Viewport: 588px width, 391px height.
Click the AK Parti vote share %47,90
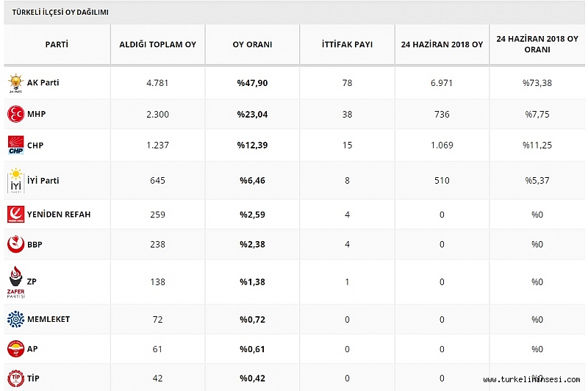[x=252, y=83]
